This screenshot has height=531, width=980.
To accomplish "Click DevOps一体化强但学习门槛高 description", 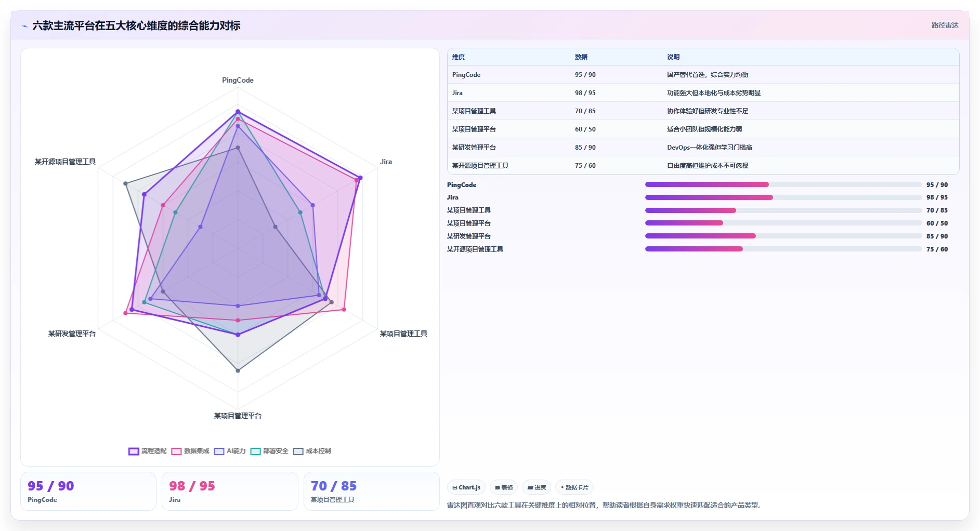I will tap(710, 148).
